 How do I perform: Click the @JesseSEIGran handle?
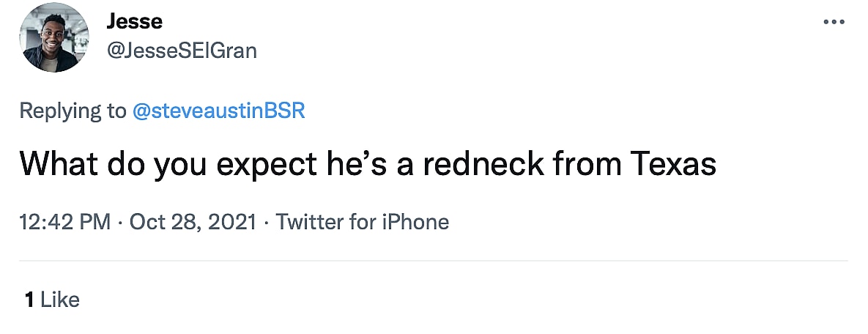coord(182,51)
